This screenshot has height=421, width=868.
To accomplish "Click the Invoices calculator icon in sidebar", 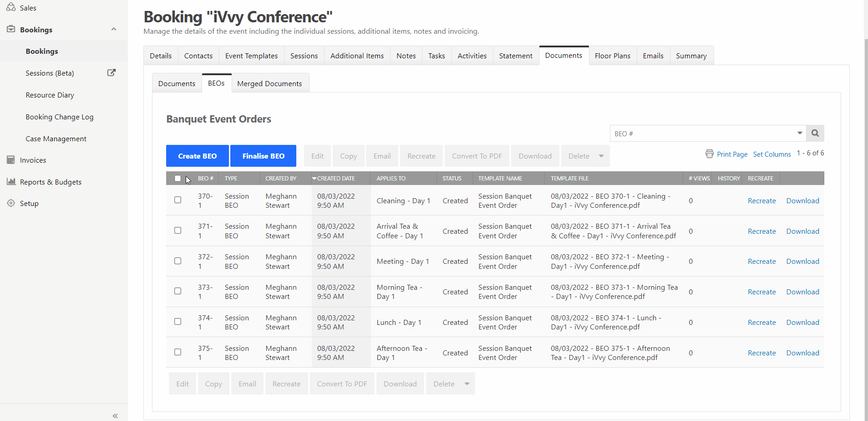I will coord(11,160).
